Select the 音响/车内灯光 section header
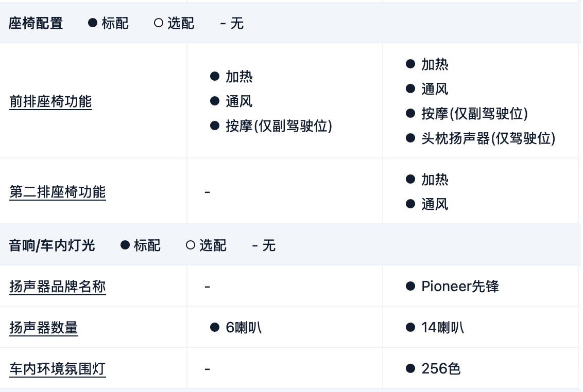The image size is (583, 392). pyautogui.click(x=52, y=245)
